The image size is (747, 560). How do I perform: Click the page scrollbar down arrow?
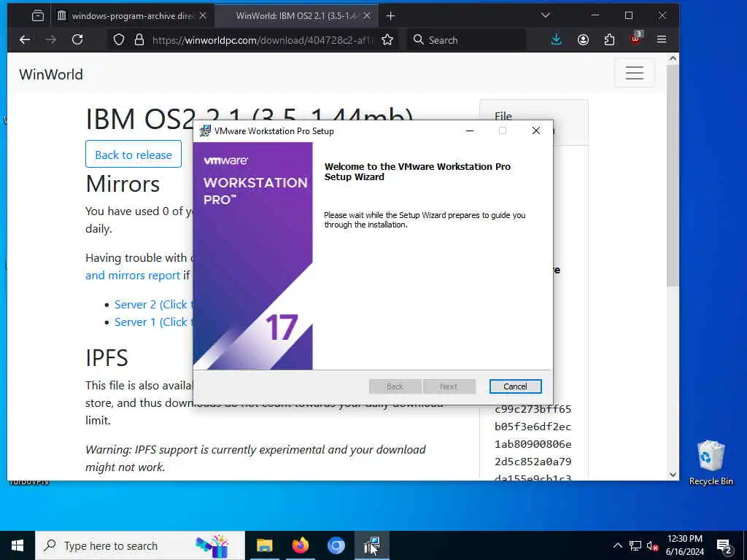tap(673, 474)
